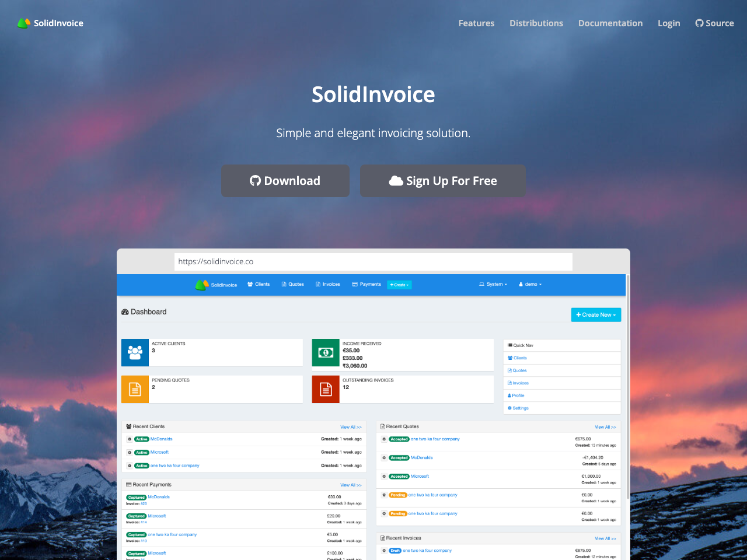747x560 pixels.
Task: Click the Download button
Action: coord(285,181)
